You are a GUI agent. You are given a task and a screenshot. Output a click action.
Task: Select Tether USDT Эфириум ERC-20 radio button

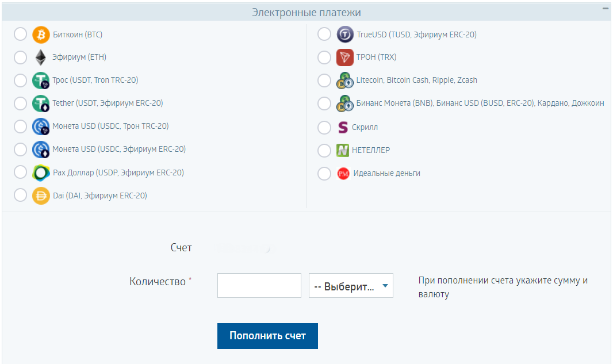click(20, 103)
